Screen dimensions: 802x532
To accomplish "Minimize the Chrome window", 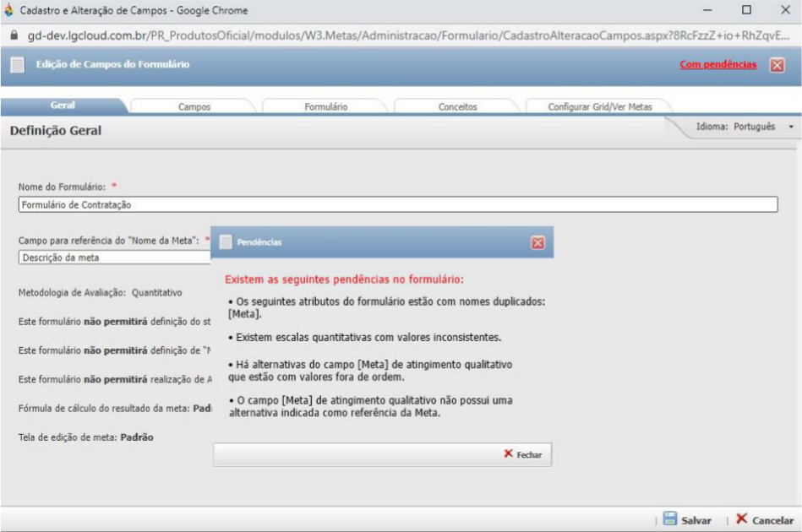I will pos(707,11).
